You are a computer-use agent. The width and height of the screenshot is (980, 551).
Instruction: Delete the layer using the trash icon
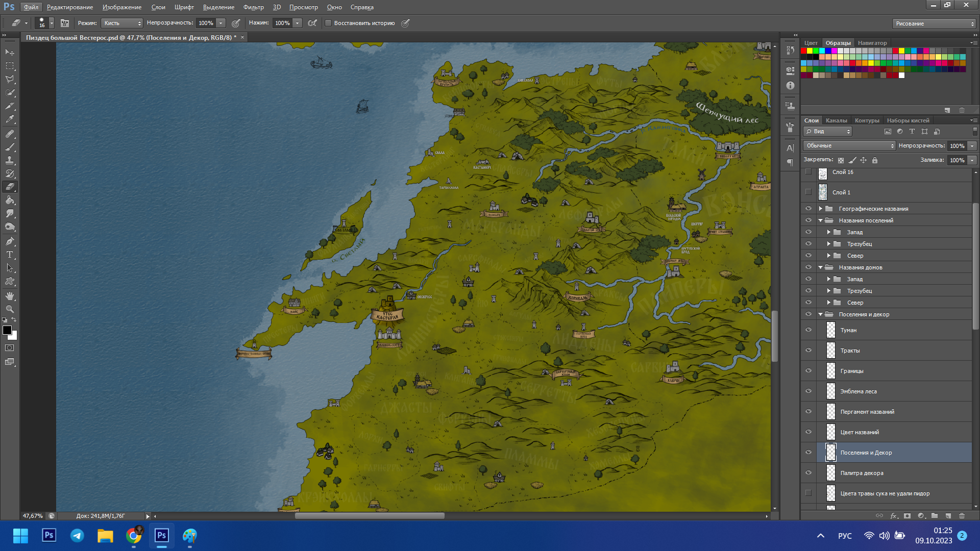pyautogui.click(x=962, y=516)
